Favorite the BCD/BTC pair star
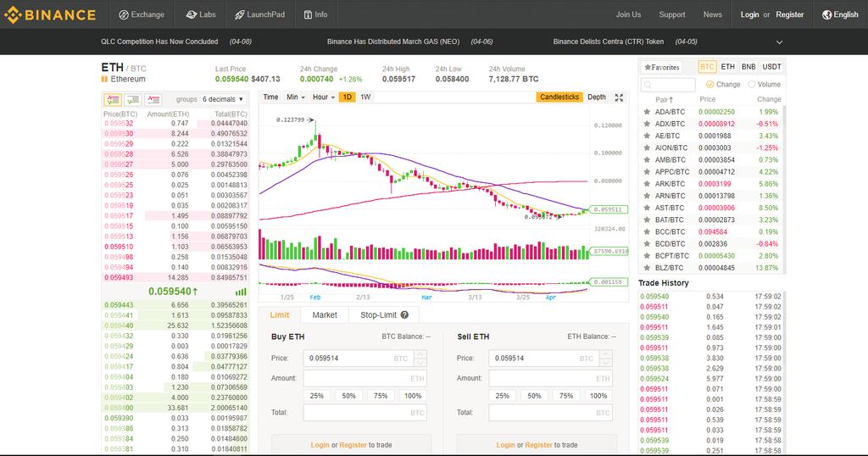Screen dimensions: 868x456 (647, 243)
